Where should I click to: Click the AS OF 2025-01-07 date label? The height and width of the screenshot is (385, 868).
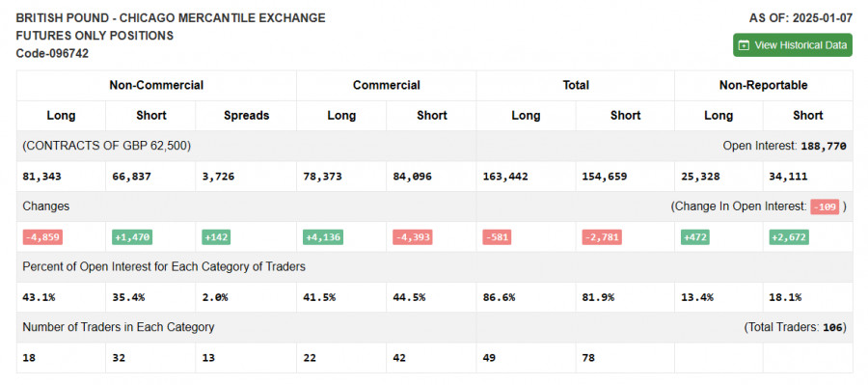[x=800, y=18]
